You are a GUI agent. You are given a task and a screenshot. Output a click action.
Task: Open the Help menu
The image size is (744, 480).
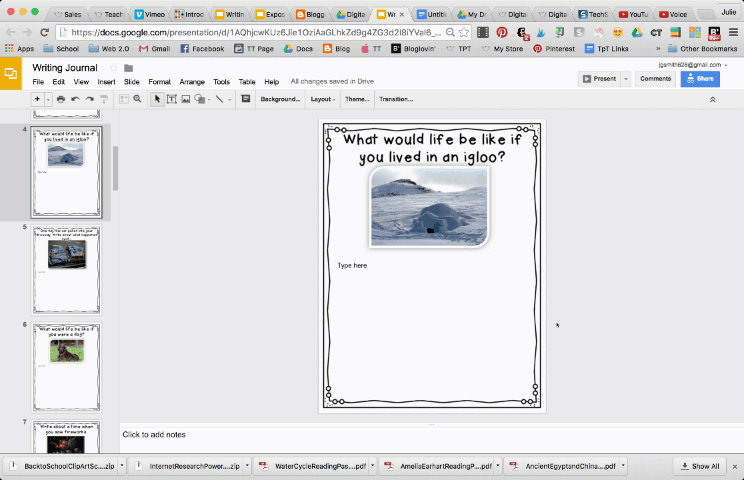[271, 82]
